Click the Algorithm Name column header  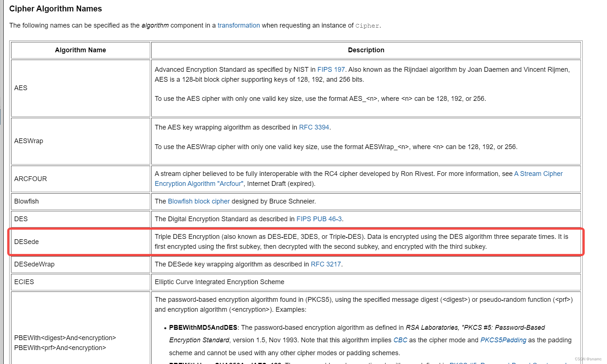[x=80, y=50]
